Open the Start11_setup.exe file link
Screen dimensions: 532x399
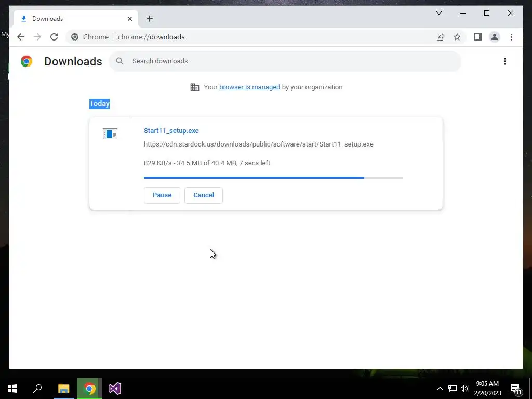pos(171,130)
